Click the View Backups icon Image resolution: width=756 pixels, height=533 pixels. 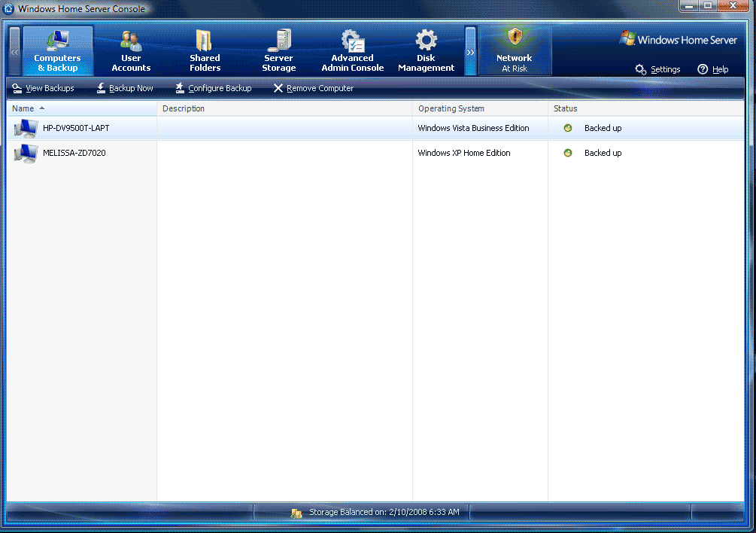(x=17, y=88)
